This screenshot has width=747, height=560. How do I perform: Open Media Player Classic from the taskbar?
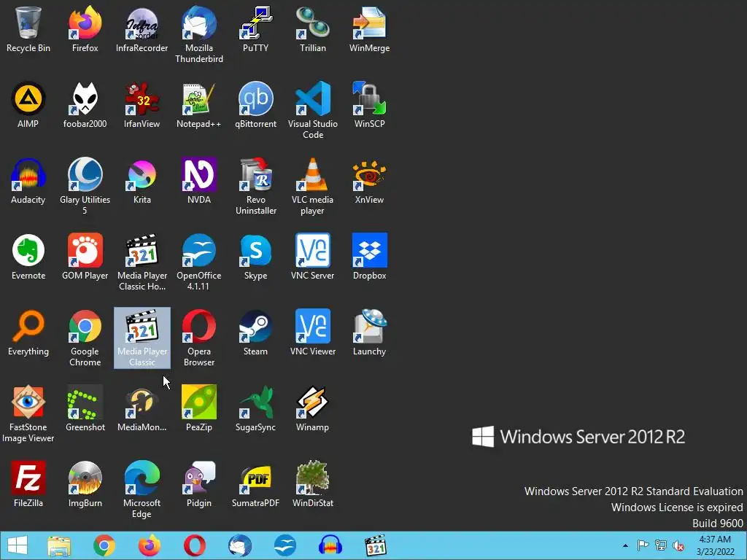[376, 545]
